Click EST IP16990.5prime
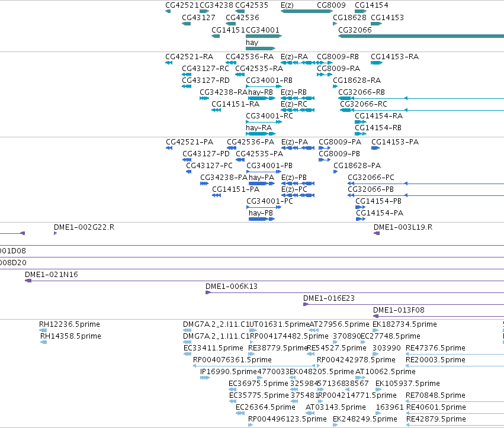The height and width of the screenshot is (428, 504). [229, 372]
